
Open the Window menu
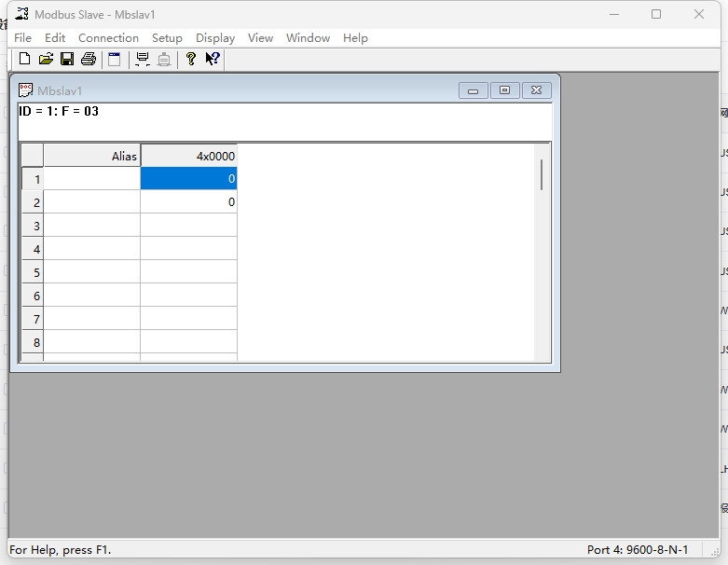(308, 38)
